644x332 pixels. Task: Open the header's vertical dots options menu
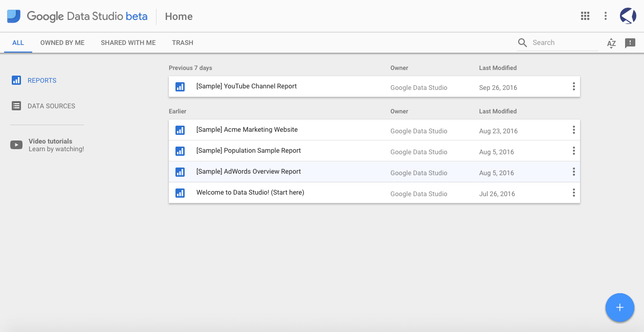[x=606, y=16]
